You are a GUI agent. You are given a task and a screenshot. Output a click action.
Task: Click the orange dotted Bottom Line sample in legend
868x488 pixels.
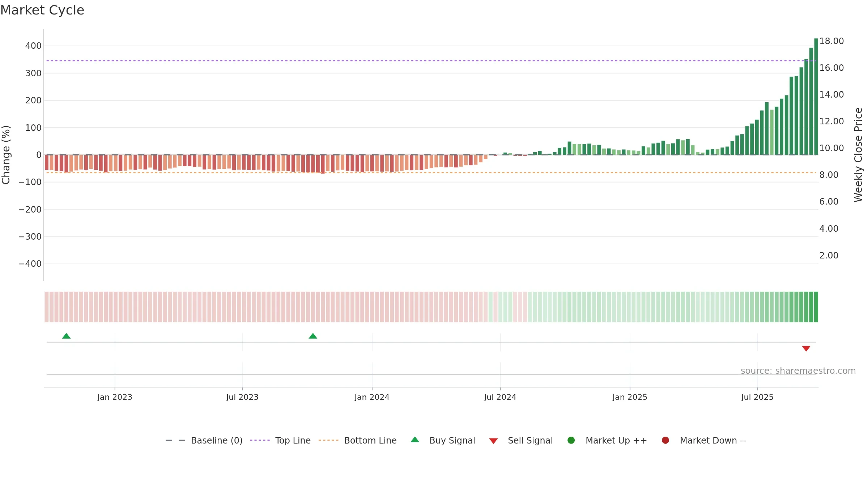point(328,440)
